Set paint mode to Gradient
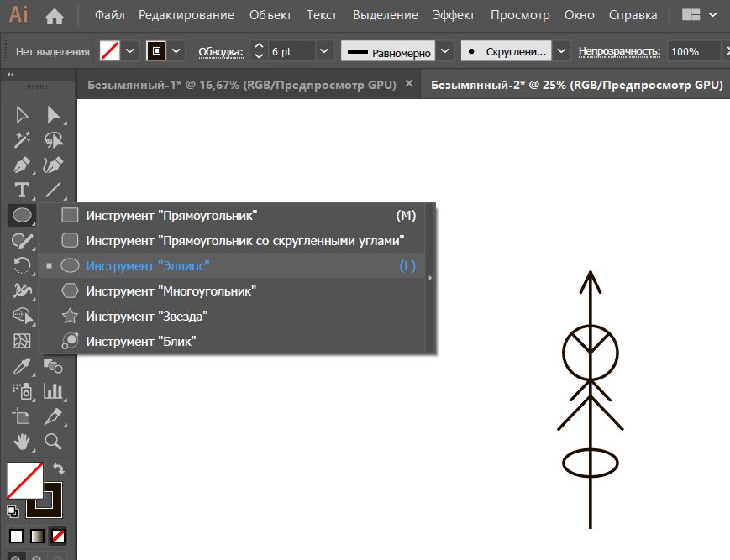Image resolution: width=730 pixels, height=560 pixels. (37, 536)
